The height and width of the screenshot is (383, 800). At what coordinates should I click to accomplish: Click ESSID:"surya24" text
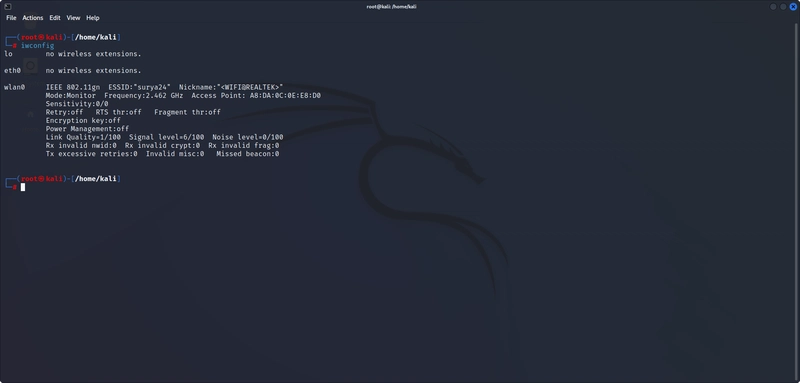(139, 87)
